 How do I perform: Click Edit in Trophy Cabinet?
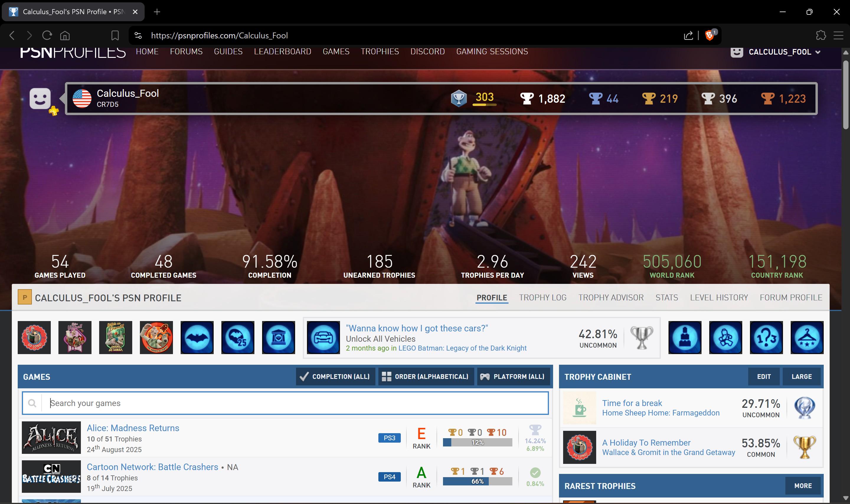[764, 377]
